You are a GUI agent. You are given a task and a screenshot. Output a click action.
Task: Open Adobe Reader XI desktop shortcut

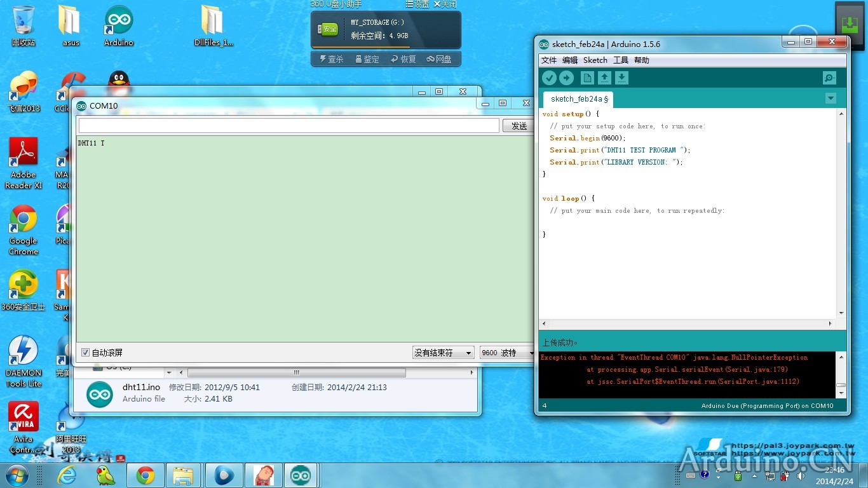click(24, 163)
